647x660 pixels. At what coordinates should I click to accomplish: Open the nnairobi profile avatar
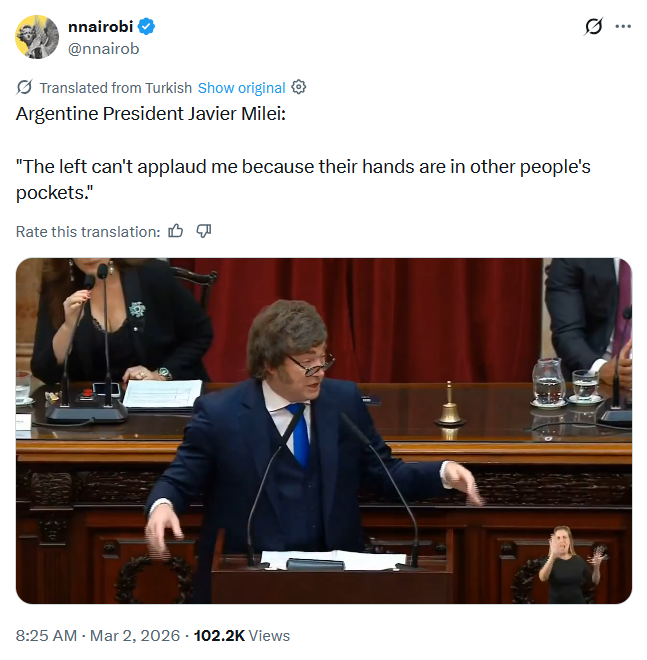(37, 37)
